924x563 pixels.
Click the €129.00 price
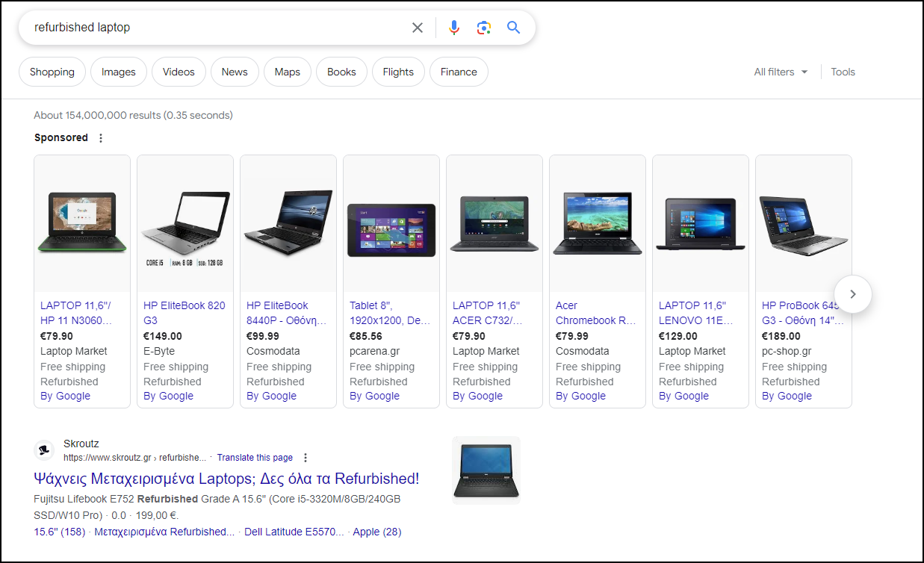(678, 336)
